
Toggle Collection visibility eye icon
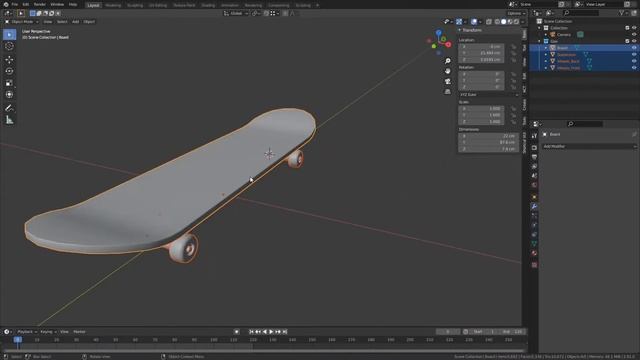pyautogui.click(x=634, y=28)
